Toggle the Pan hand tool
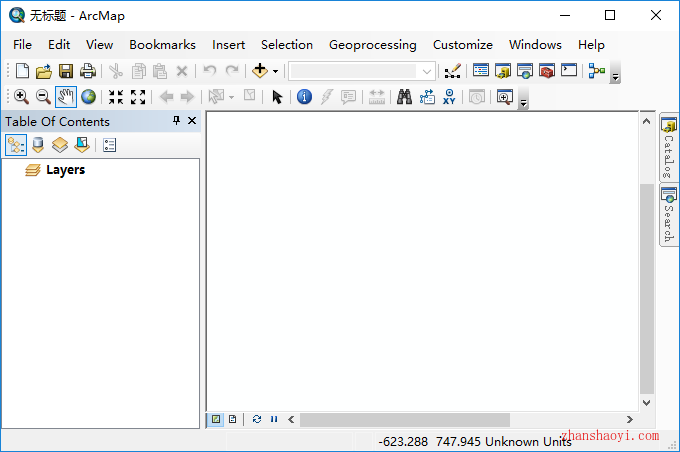The image size is (680, 452). tap(66, 97)
